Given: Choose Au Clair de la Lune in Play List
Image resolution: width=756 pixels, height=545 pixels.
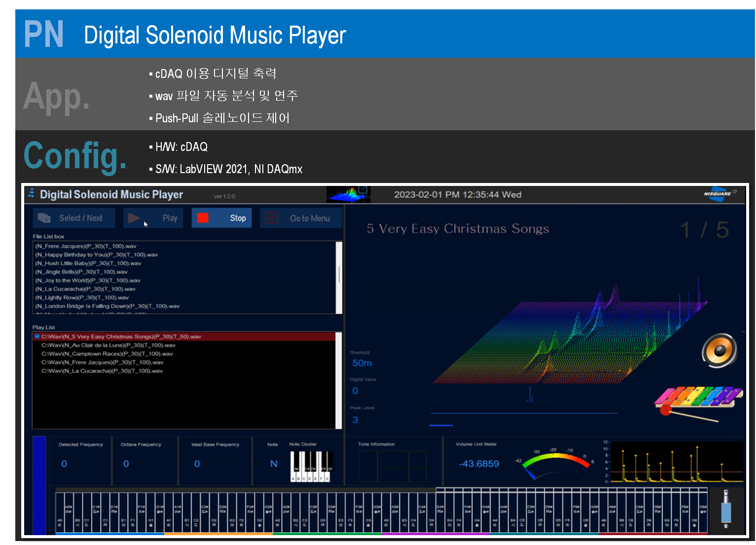Looking at the screenshot, I should pyautogui.click(x=108, y=345).
